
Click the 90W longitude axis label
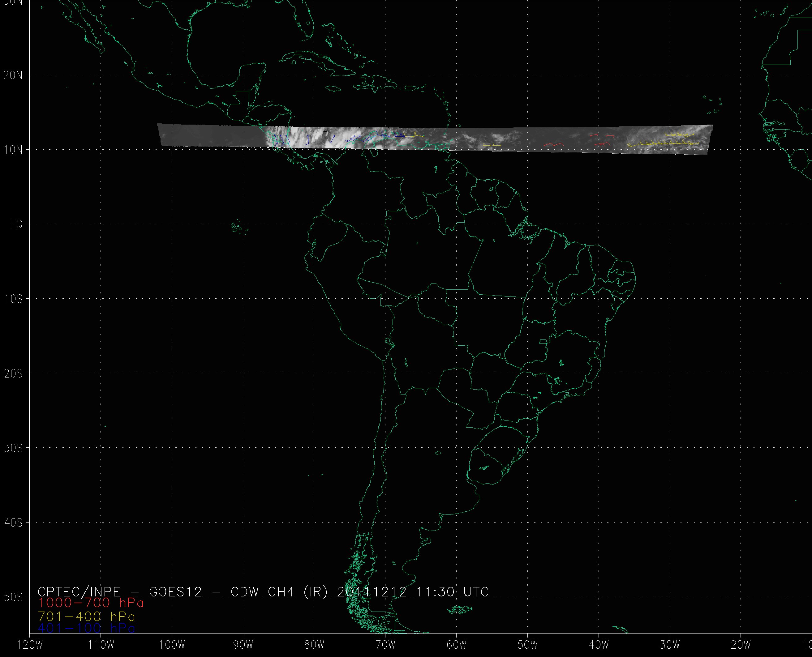243,645
